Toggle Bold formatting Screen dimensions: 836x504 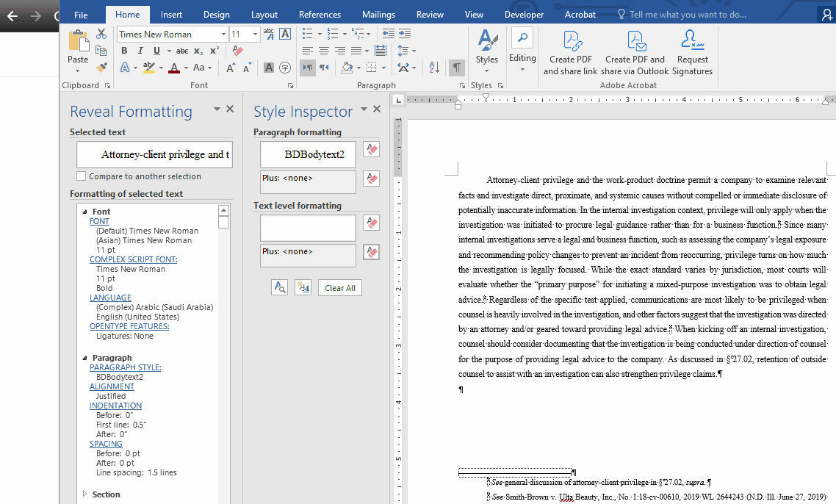[123, 50]
